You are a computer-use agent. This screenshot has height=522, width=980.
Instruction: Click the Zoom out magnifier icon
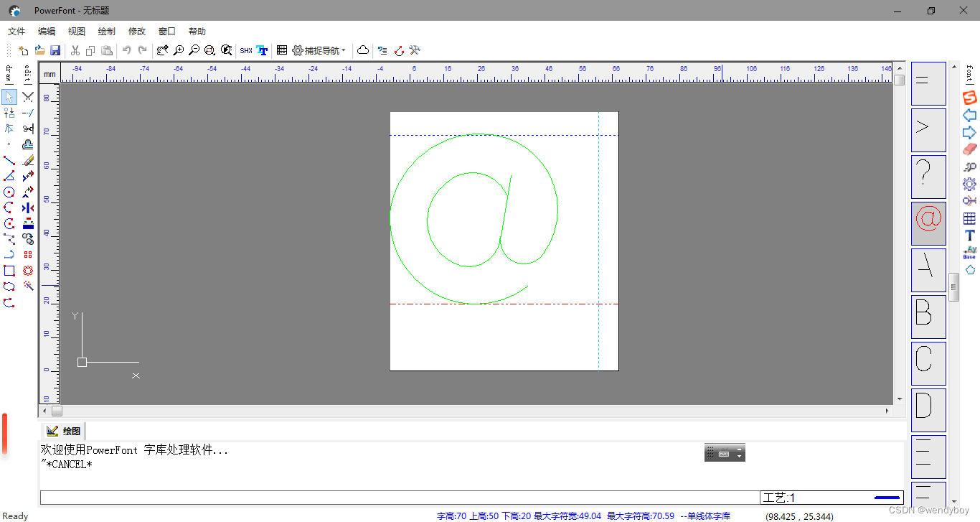[194, 50]
